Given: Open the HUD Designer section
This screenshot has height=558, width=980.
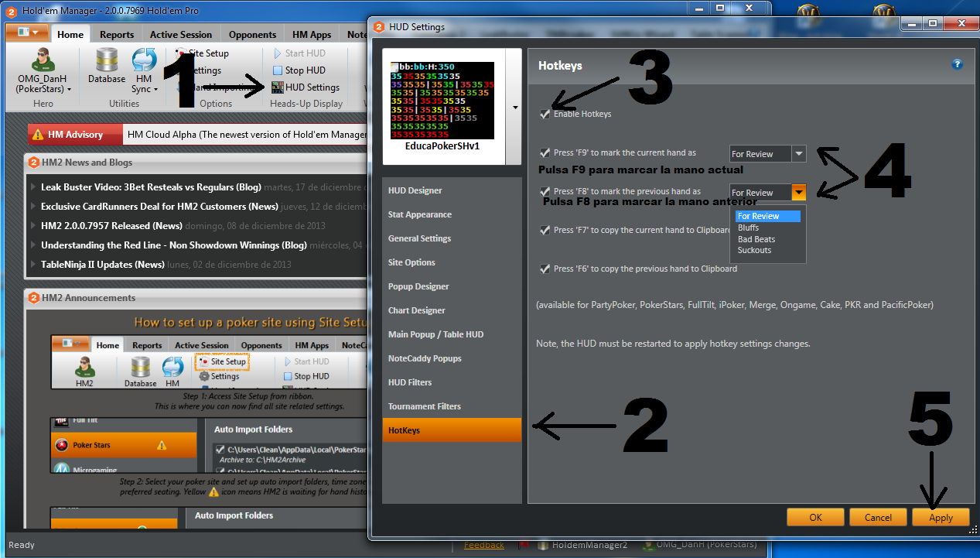Looking at the screenshot, I should 452,190.
